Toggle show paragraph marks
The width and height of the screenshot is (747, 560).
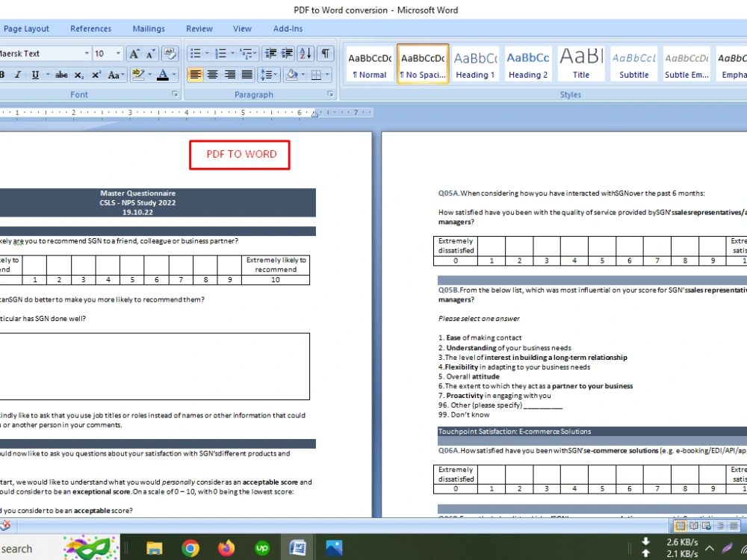pyautogui.click(x=326, y=53)
